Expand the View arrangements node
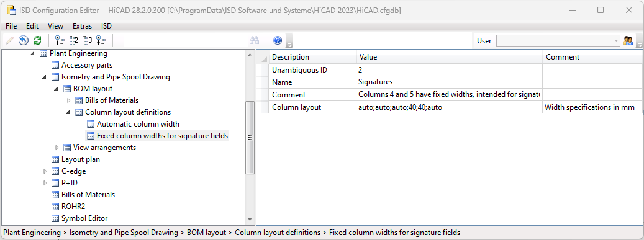 tap(57, 148)
